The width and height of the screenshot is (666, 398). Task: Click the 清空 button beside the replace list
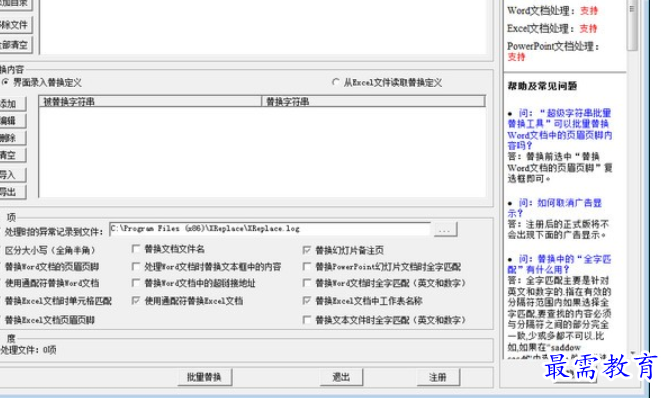pos(12,155)
